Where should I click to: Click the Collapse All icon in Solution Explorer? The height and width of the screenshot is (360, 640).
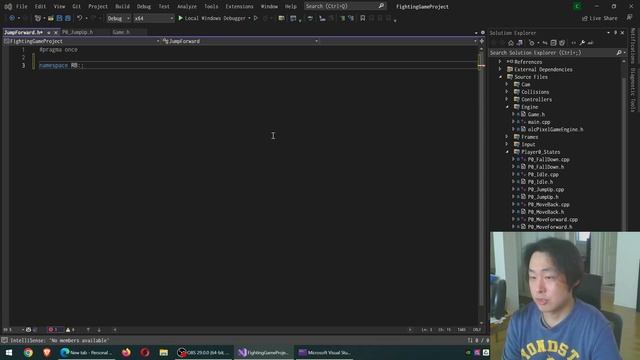(553, 43)
